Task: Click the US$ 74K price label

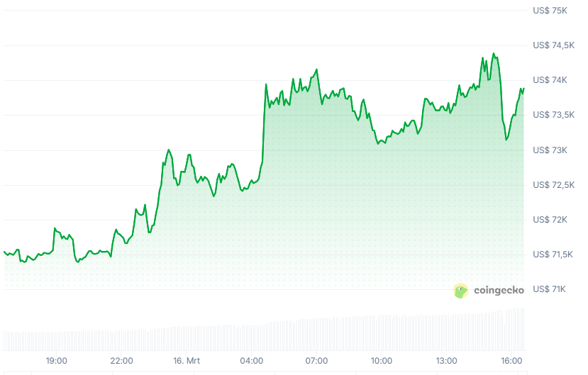Action: 550,80
